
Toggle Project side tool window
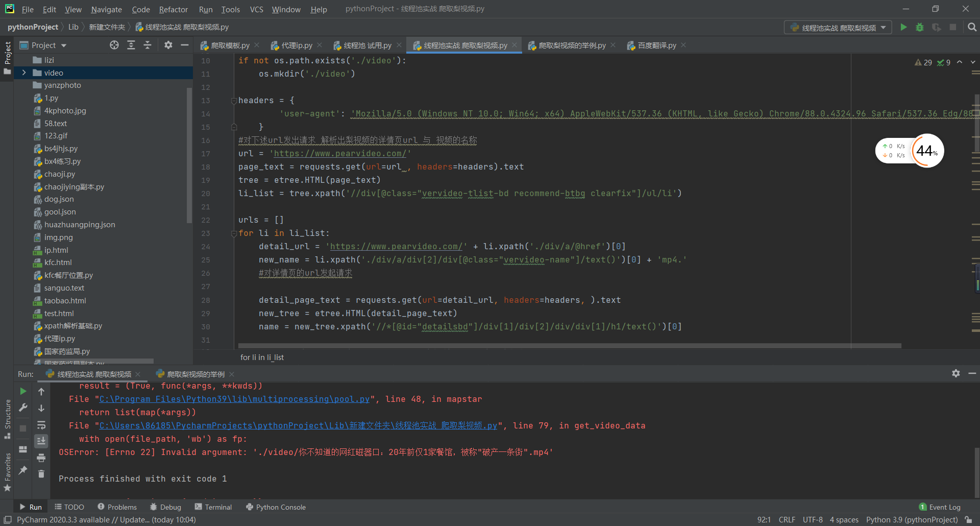pos(7,57)
